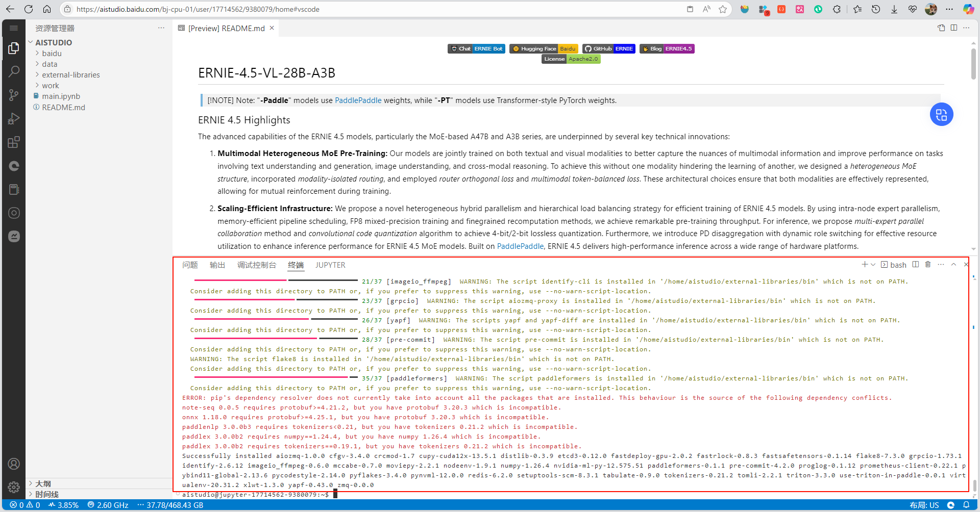980x512 pixels.
Task: Split the README preview editor
Action: [953, 28]
